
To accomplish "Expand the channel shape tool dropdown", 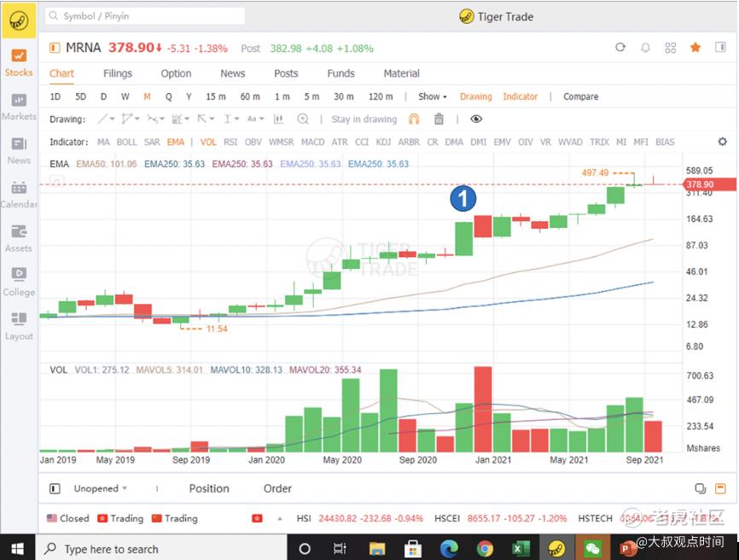I will [x=137, y=119].
